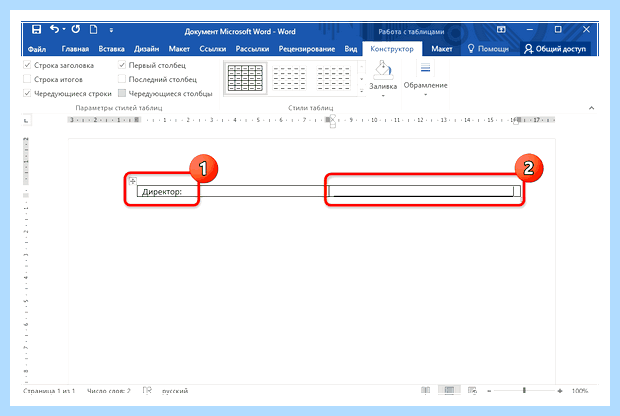Expand the Обрамление dropdown arrow

pos(425,95)
